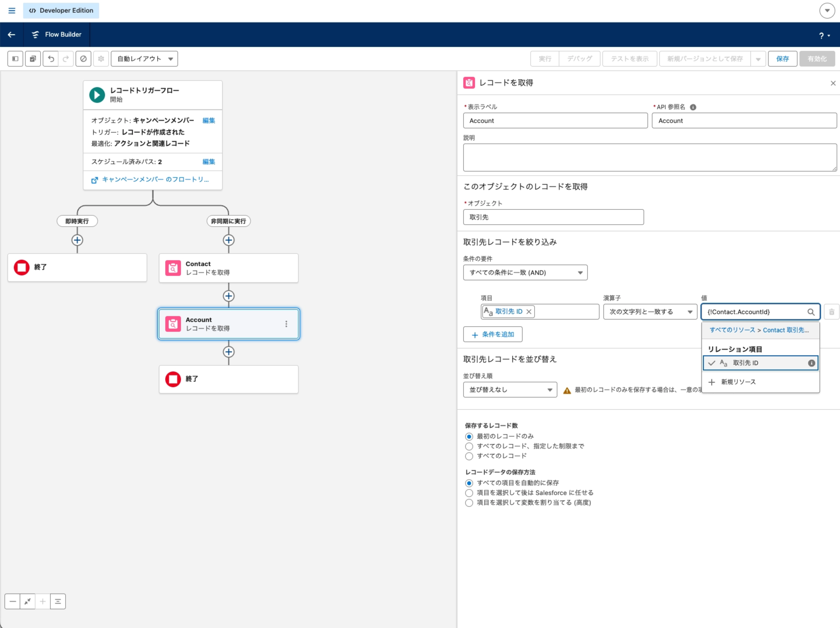Image resolution: width=840 pixels, height=628 pixels.
Task: Choose 取引先 ID in the relation list
Action: coord(761,363)
